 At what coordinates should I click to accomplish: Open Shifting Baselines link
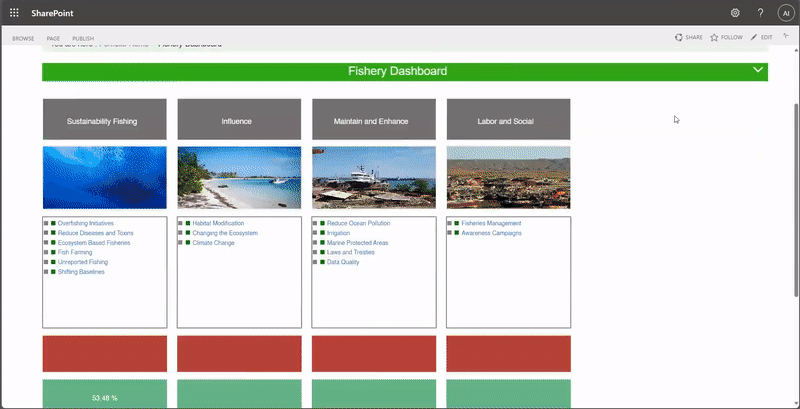click(81, 272)
